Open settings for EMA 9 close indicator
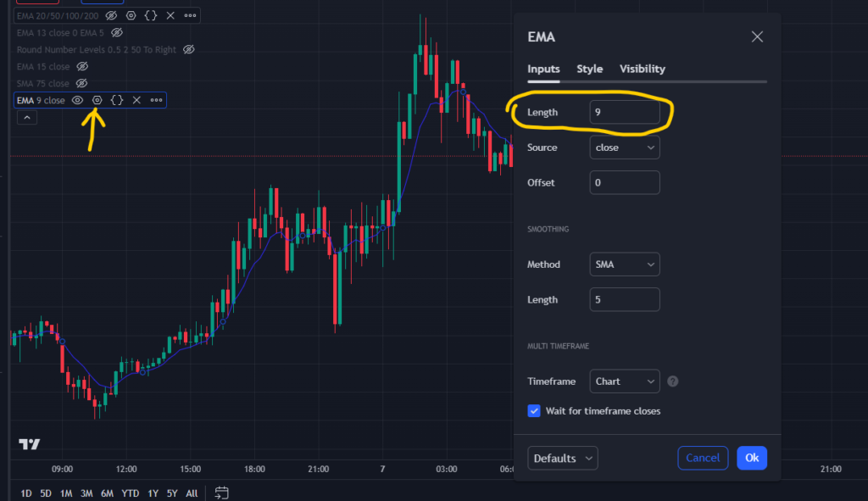The width and height of the screenshot is (868, 501). [x=97, y=100]
